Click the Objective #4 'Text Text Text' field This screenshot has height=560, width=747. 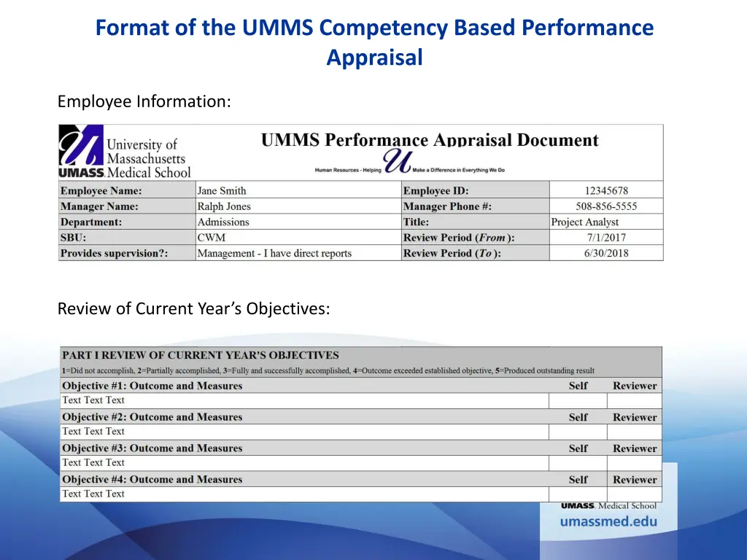click(304, 494)
